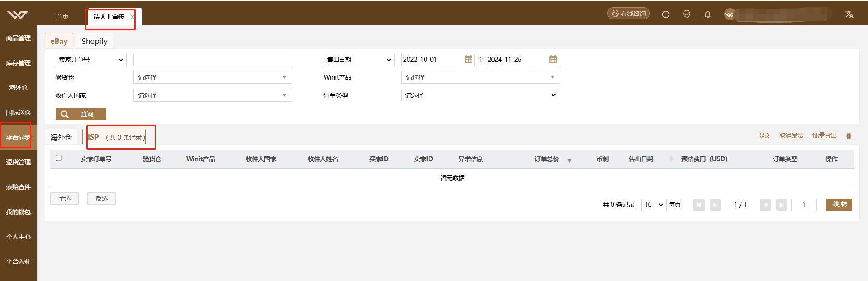Screen dimensions: 868x281
Task: Click the Winit logo icon
Action: click(x=18, y=15)
